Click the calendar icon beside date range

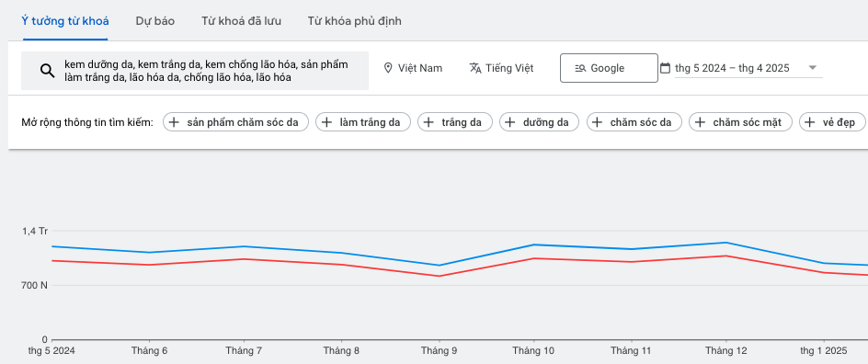coord(666,68)
